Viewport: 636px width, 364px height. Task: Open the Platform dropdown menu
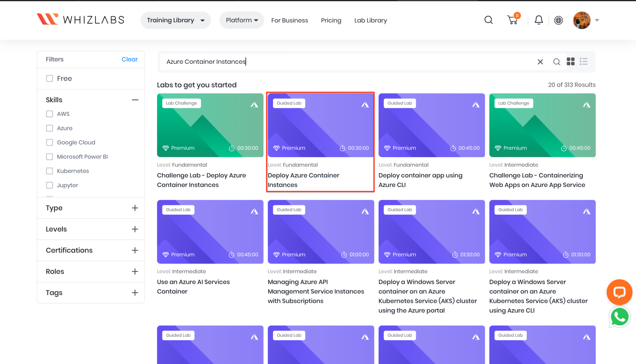click(241, 20)
